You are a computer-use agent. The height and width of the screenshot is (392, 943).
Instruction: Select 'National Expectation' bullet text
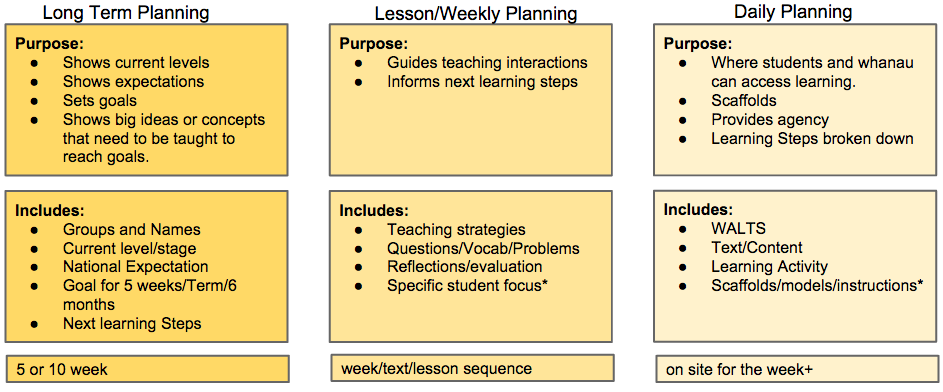(x=135, y=266)
